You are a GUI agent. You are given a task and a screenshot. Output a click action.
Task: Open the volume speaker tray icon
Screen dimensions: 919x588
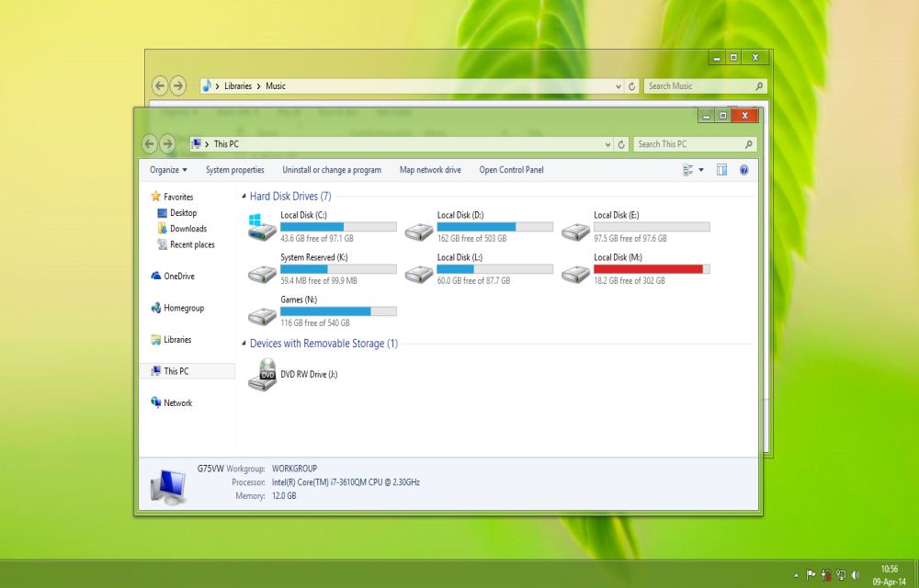coord(855,574)
